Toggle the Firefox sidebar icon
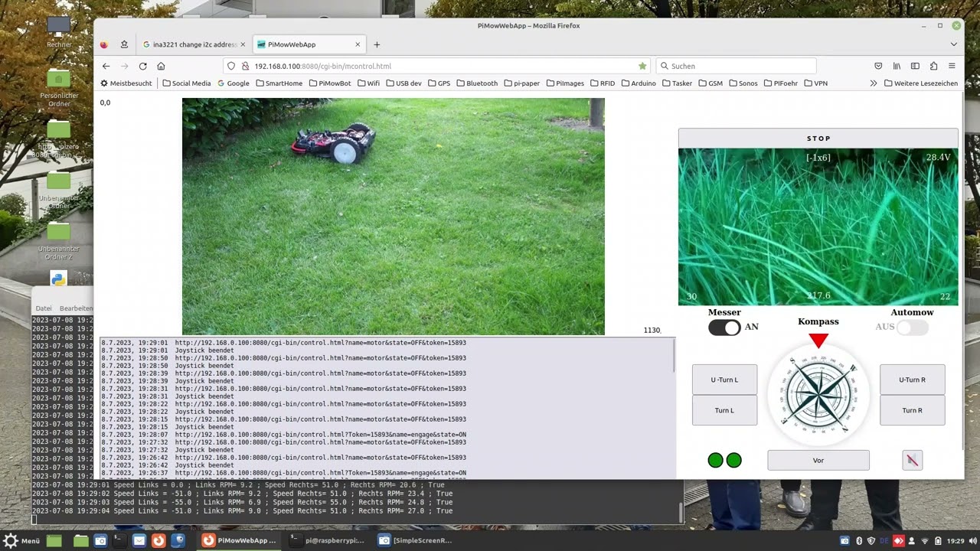The image size is (980, 551). [x=915, y=66]
